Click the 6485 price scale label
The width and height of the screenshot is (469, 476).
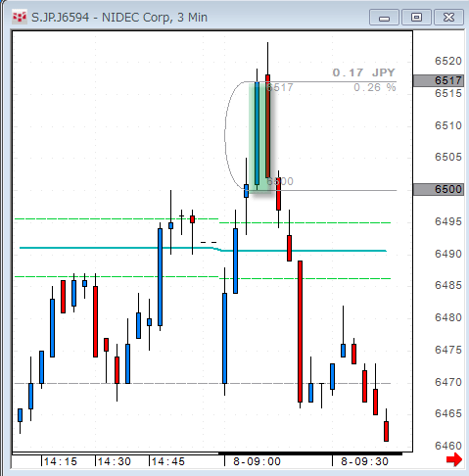[448, 285]
